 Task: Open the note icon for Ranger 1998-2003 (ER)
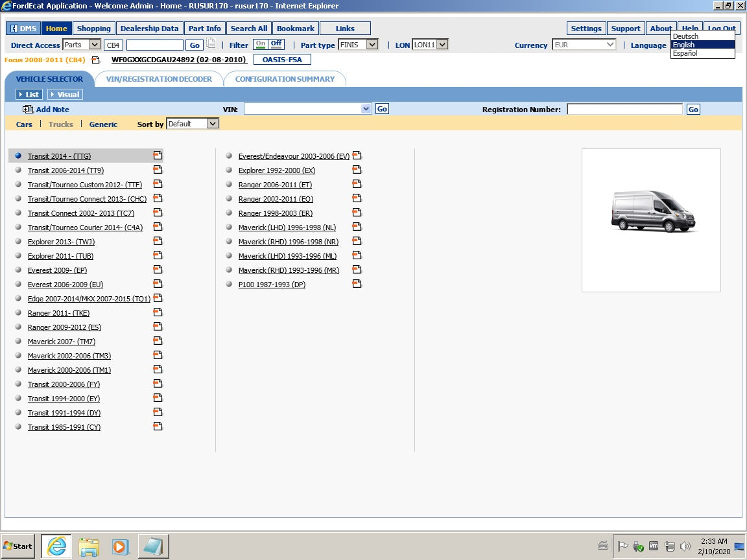click(357, 213)
